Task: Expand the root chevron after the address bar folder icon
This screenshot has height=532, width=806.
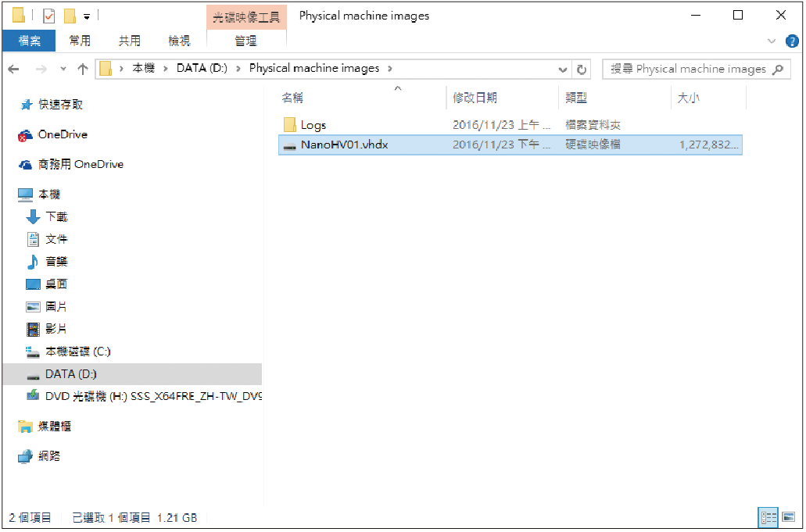Action: coord(121,69)
